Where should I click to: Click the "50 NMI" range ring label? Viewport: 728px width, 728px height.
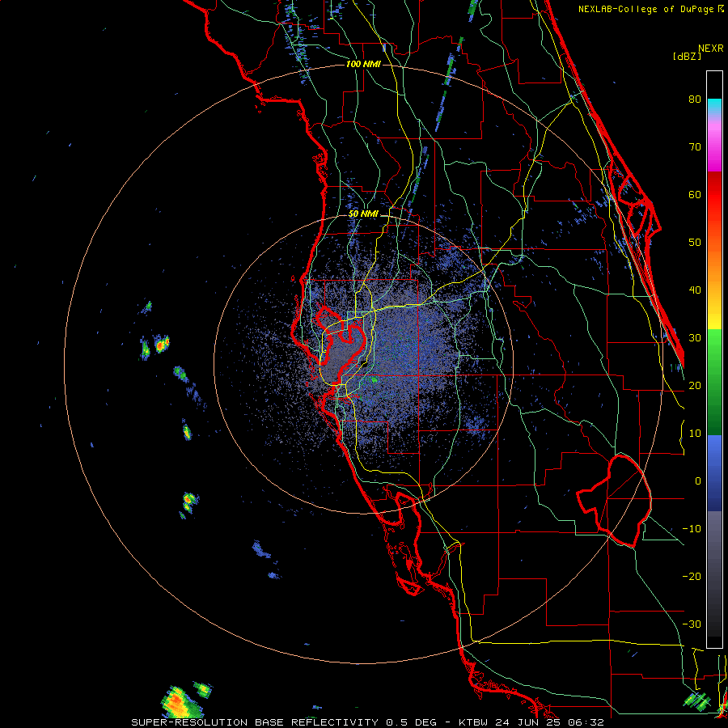363,214
